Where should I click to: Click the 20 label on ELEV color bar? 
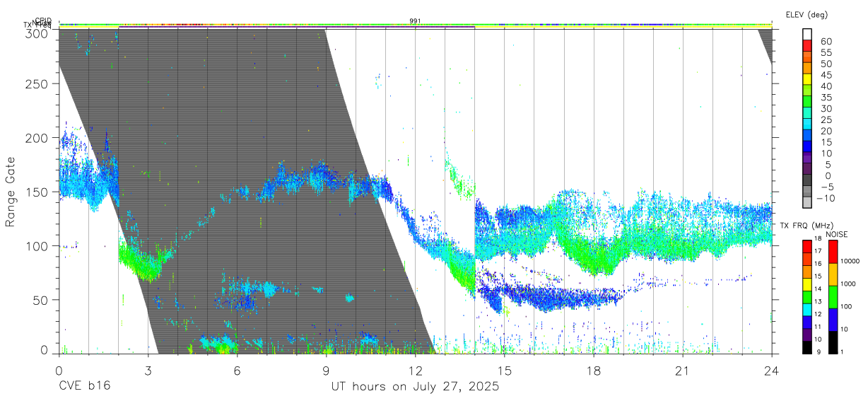click(826, 131)
